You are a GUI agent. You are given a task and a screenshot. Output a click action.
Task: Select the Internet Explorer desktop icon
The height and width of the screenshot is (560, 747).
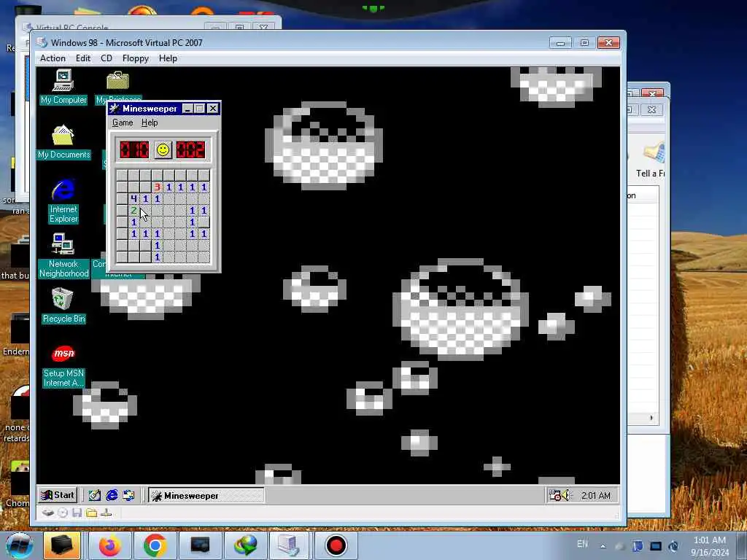pos(63,201)
